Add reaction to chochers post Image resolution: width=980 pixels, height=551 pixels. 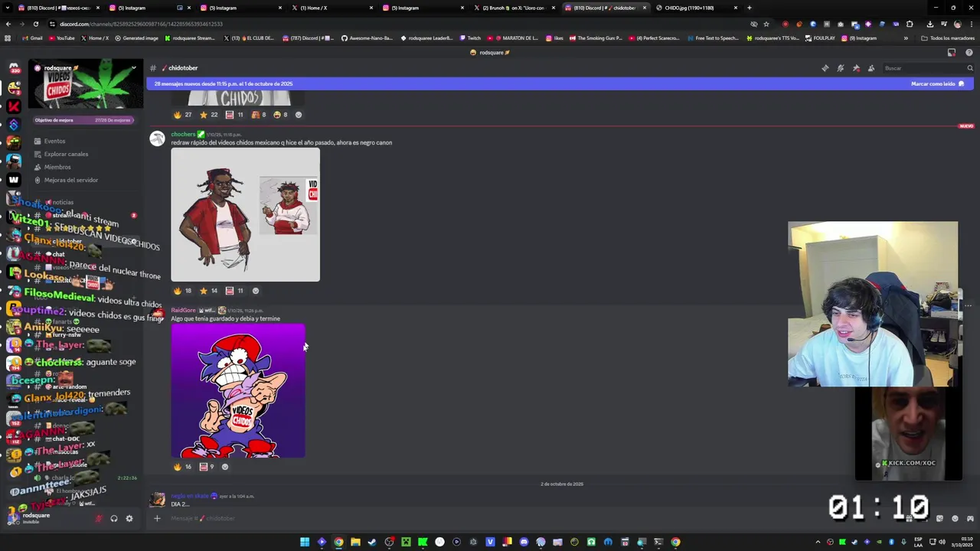[x=256, y=291]
